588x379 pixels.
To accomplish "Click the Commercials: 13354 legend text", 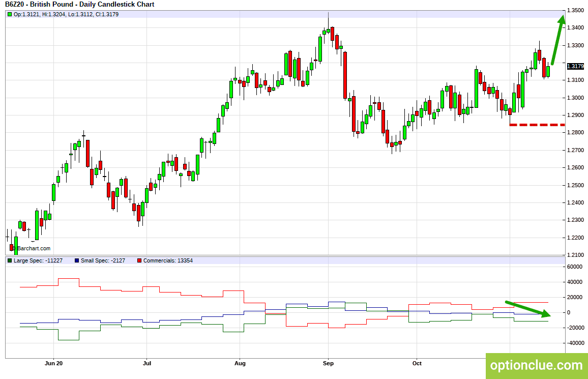I will 168,260.
